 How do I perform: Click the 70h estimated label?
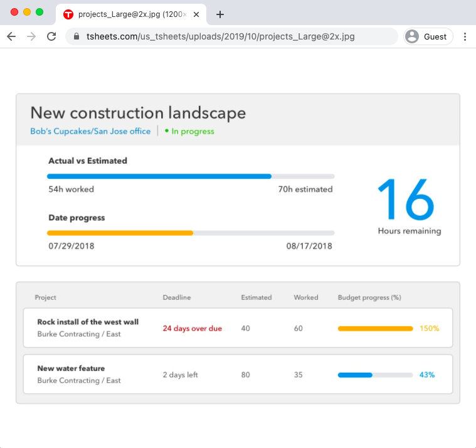click(x=305, y=189)
